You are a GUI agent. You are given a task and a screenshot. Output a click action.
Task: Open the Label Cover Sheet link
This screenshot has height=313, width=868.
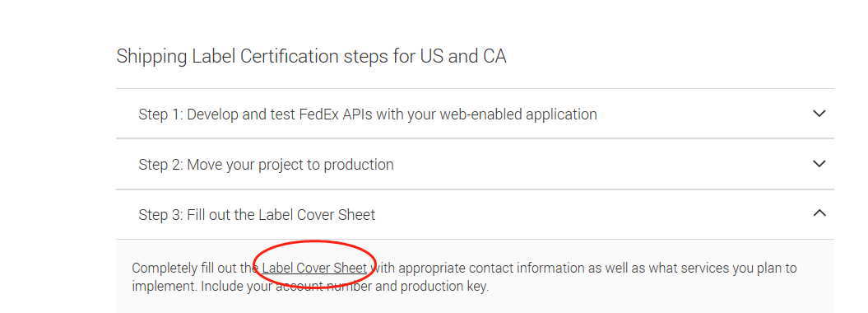[x=314, y=269]
